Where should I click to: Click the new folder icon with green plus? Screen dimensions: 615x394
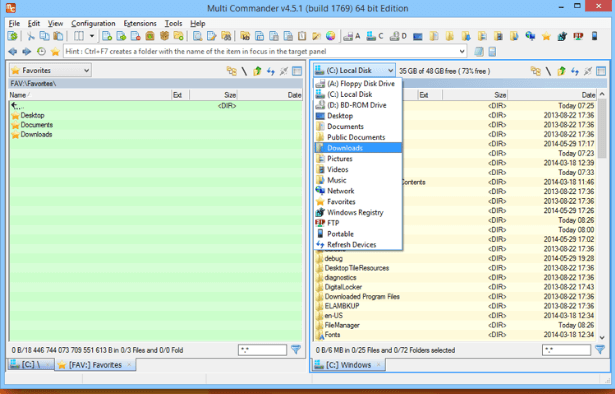(x=178, y=36)
